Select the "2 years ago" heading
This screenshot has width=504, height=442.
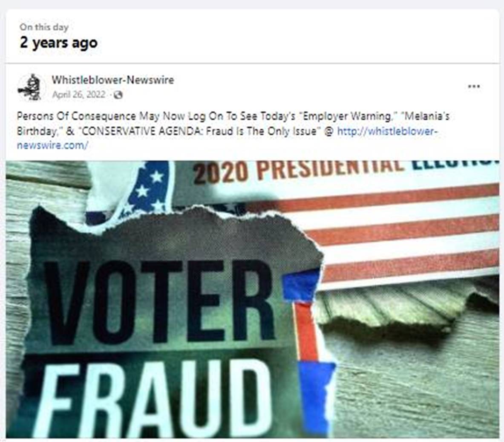[58, 43]
